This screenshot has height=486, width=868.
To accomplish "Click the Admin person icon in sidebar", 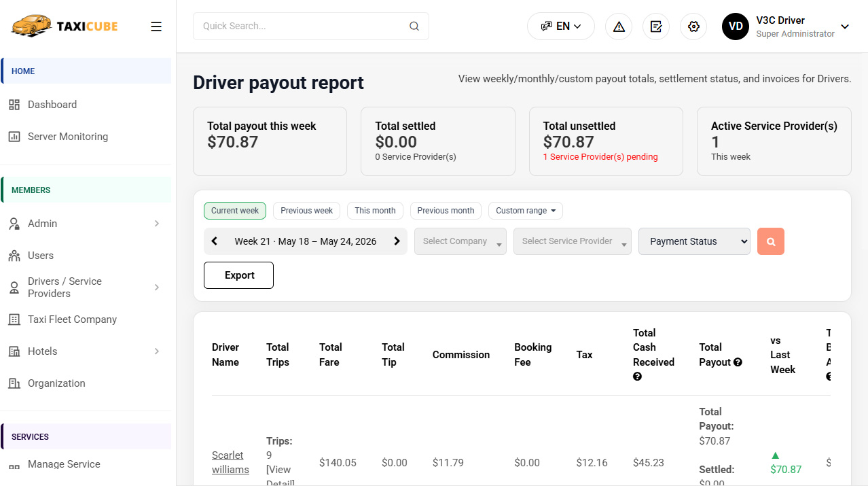I will [x=14, y=224].
